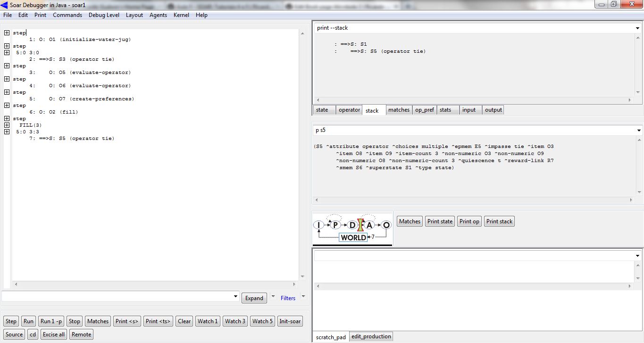Click the Expand button
644x343 pixels.
(x=254, y=298)
